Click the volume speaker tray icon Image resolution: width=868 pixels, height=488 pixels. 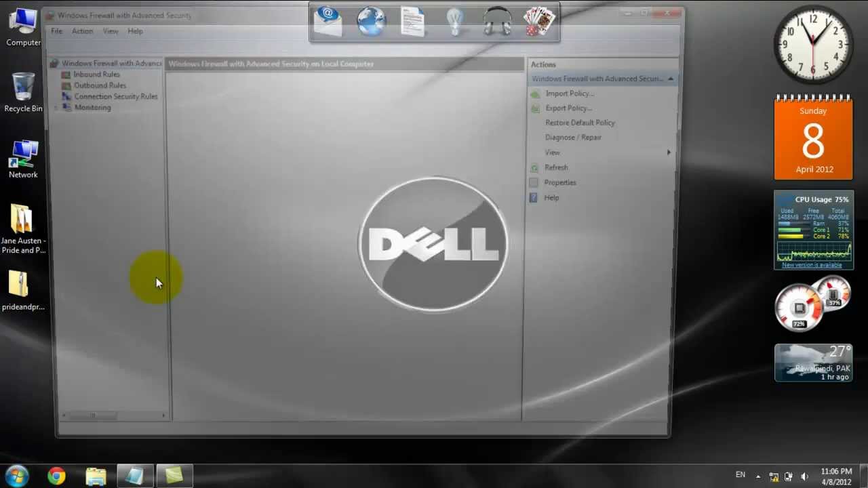804,476
